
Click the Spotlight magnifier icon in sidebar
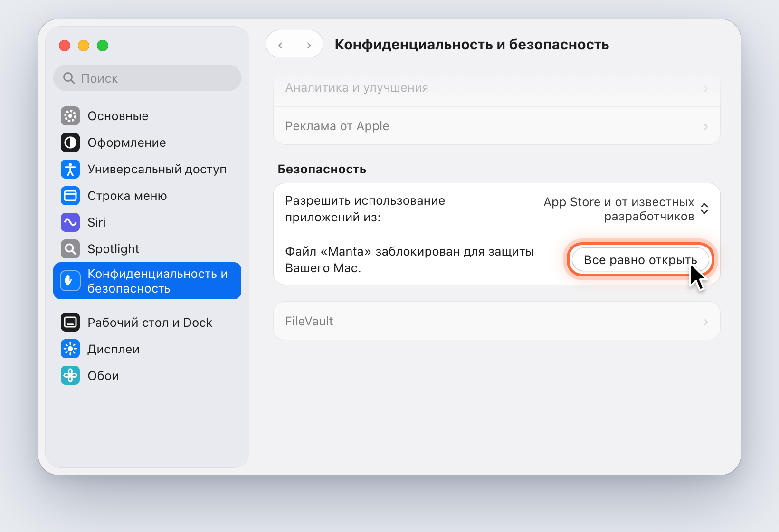(70, 249)
